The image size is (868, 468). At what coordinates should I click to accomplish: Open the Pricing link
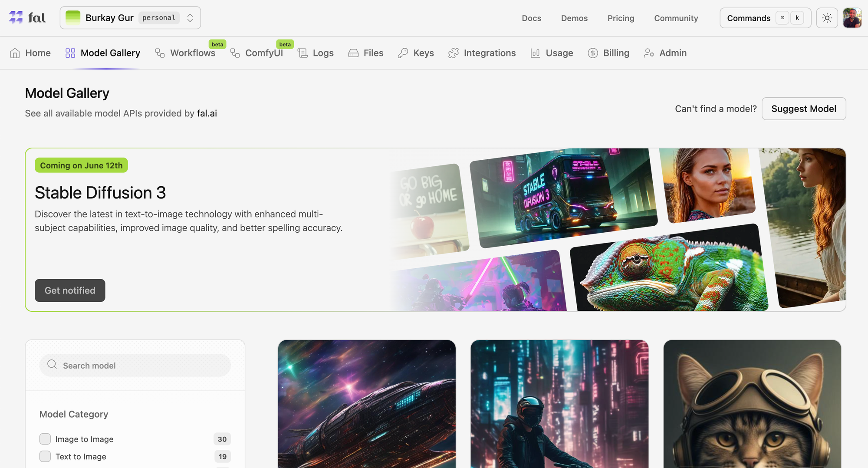pos(621,18)
